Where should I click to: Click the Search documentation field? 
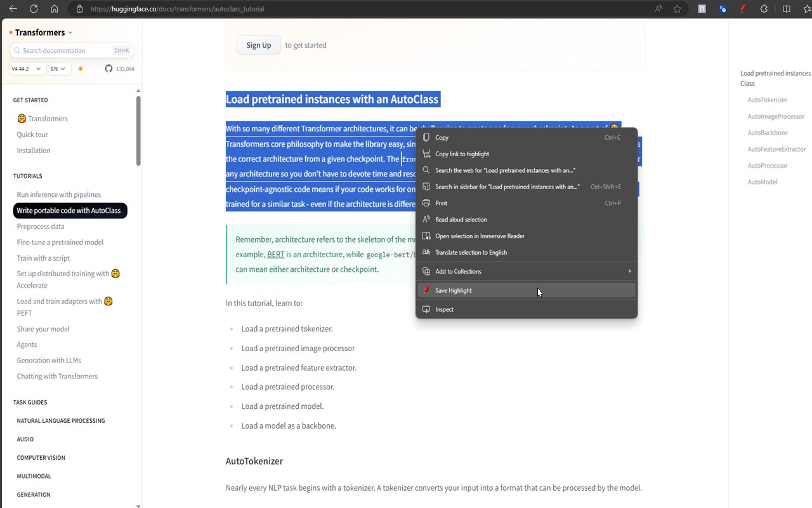(71, 50)
